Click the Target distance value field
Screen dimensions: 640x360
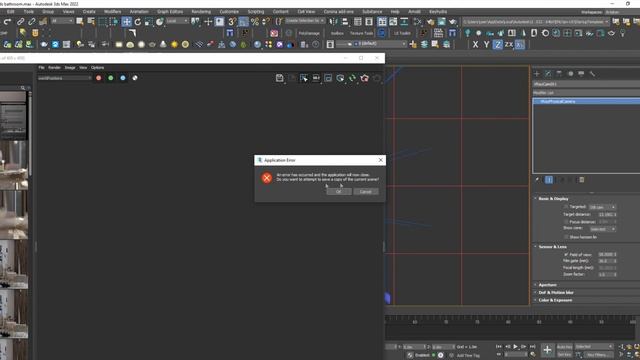pyautogui.click(x=607, y=214)
